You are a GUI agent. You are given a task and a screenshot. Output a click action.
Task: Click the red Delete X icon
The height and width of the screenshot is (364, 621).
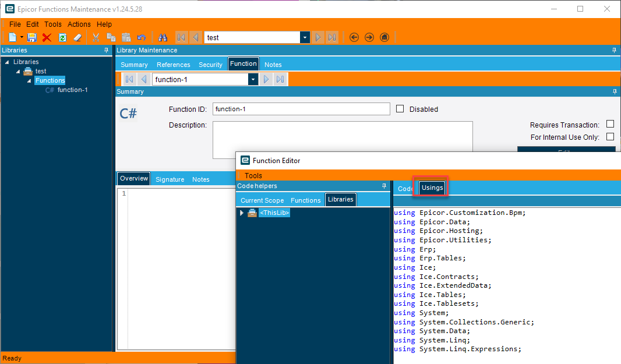[x=47, y=37]
